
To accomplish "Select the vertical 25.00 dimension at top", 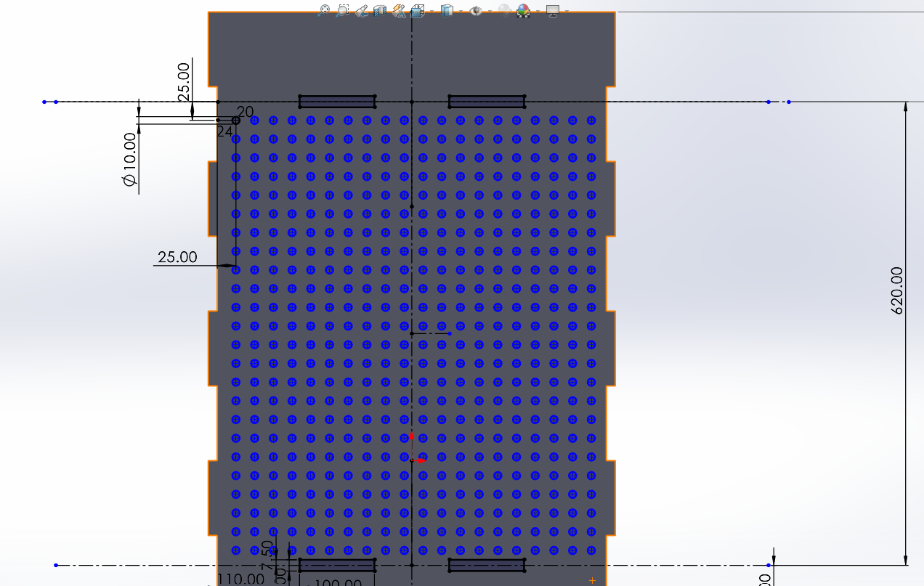I will [183, 81].
